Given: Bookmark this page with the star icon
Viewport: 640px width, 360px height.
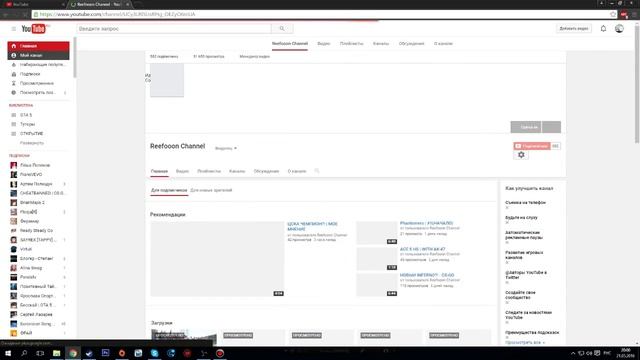Looking at the screenshot, I should [x=613, y=14].
